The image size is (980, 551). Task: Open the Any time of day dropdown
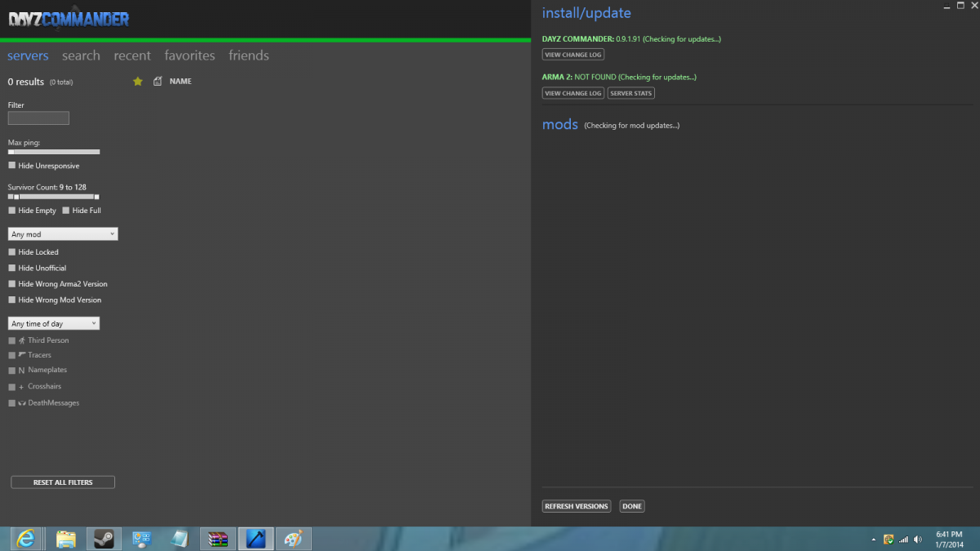(x=54, y=324)
